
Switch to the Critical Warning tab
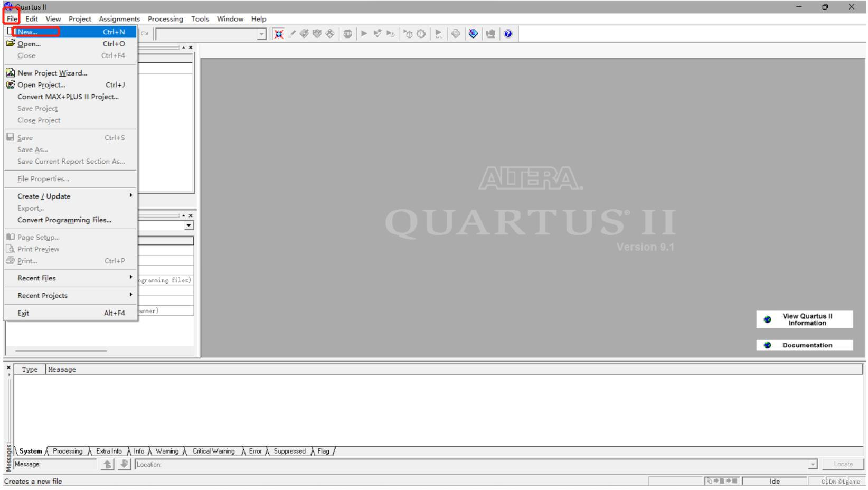coord(213,451)
